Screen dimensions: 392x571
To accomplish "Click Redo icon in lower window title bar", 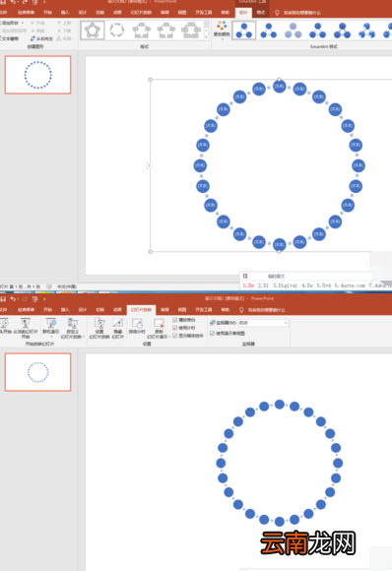I will (x=25, y=299).
